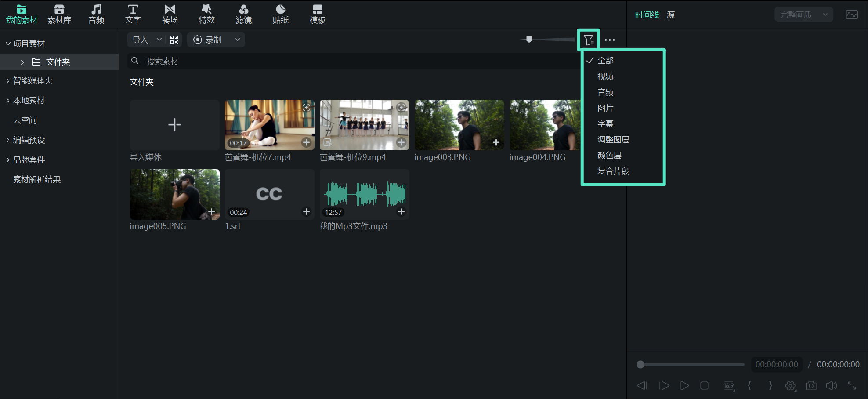This screenshot has width=868, height=399.
Task: Click the thumbnail size slider handle
Action: click(x=529, y=40)
